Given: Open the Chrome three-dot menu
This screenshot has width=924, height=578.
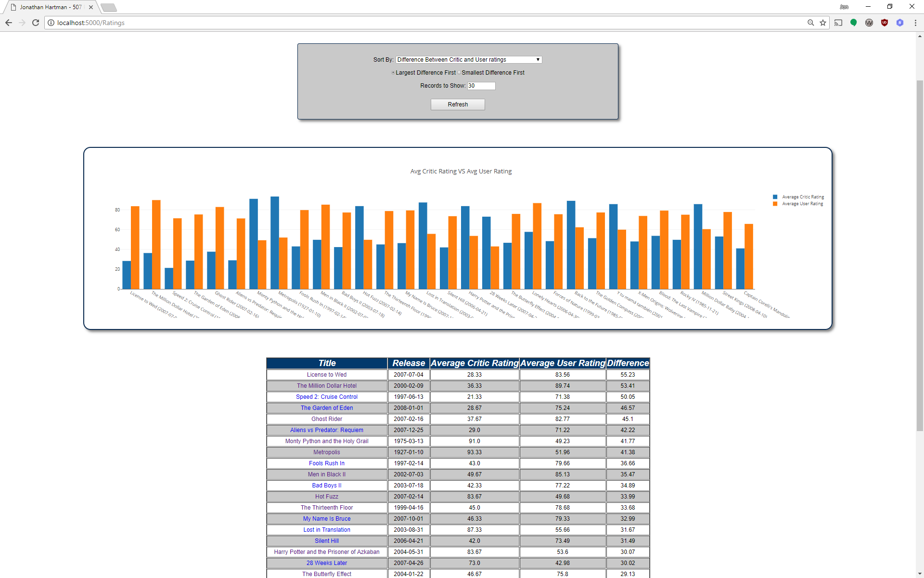Looking at the screenshot, I should pos(915,23).
